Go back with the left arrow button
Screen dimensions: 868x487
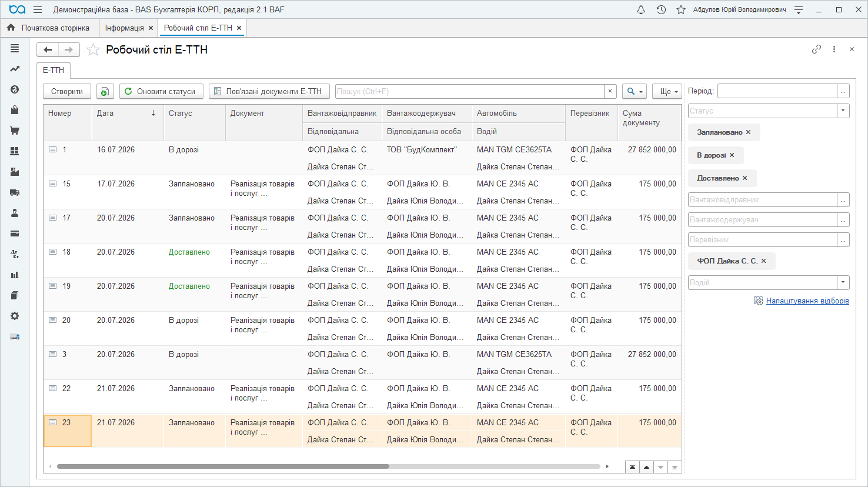point(48,50)
